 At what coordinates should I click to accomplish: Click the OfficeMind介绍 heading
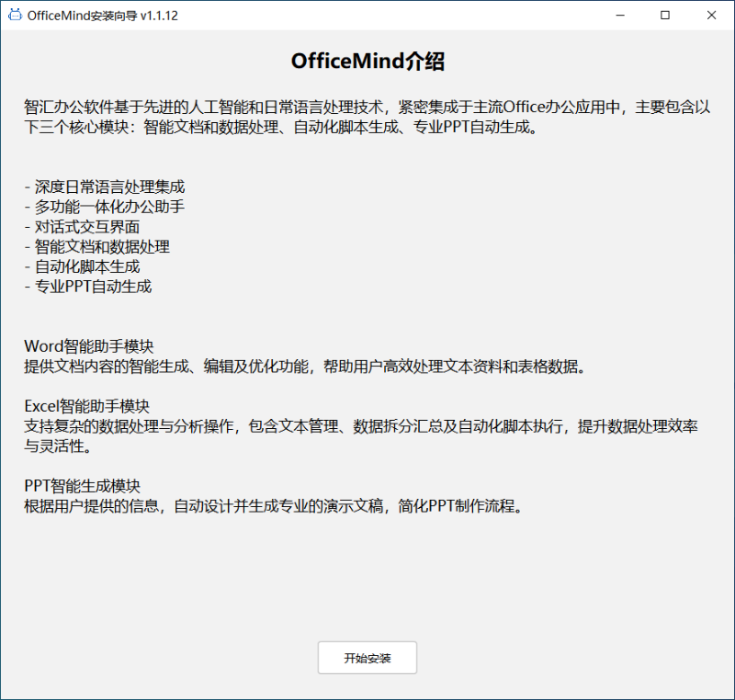click(367, 61)
